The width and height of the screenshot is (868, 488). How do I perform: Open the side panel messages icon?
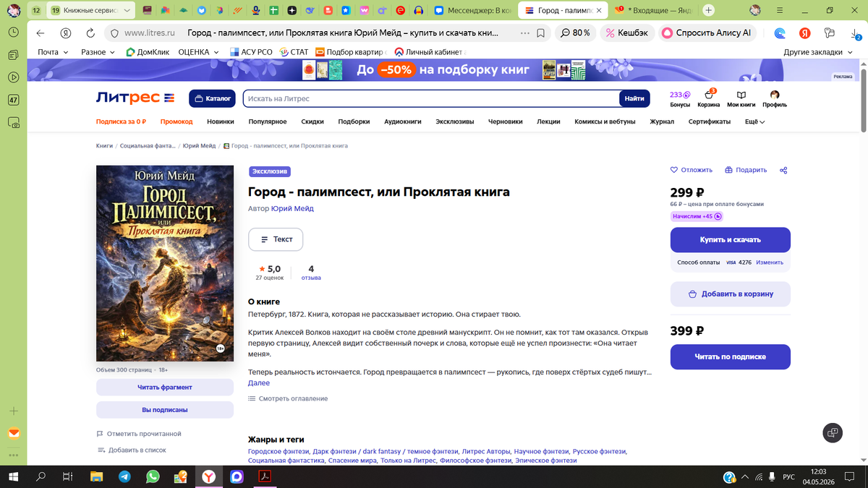pyautogui.click(x=14, y=55)
